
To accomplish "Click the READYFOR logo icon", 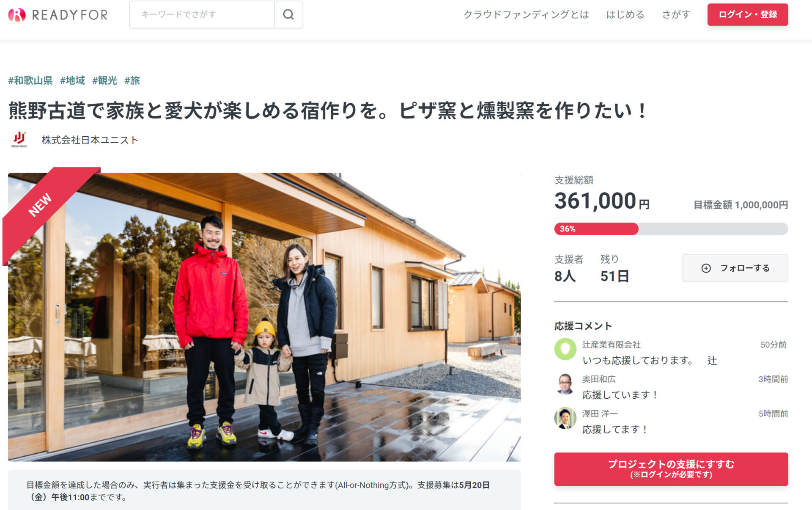I will click(17, 15).
